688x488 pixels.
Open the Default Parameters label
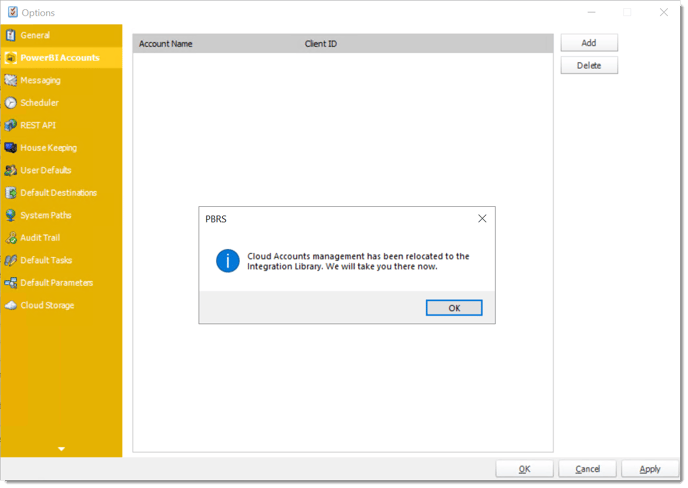pyautogui.click(x=57, y=283)
